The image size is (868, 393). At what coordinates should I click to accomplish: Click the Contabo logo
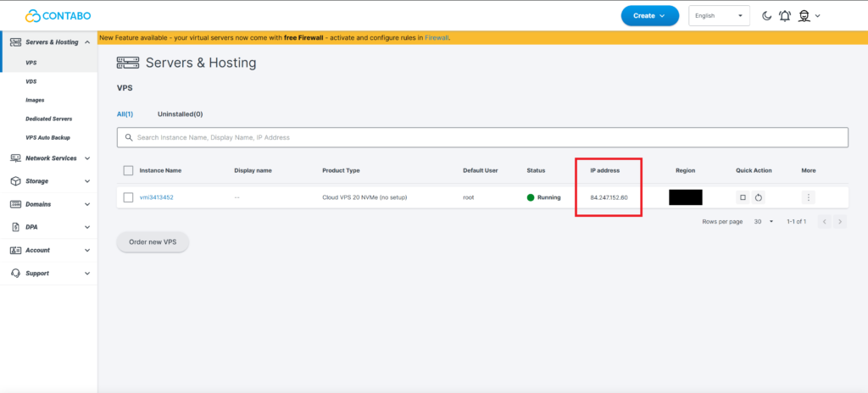pos(58,15)
